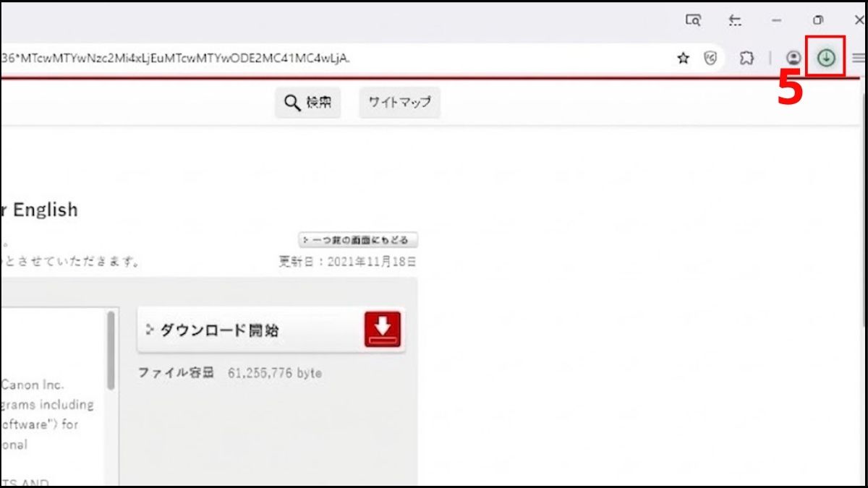Click the shield icon in the address bar

711,59
